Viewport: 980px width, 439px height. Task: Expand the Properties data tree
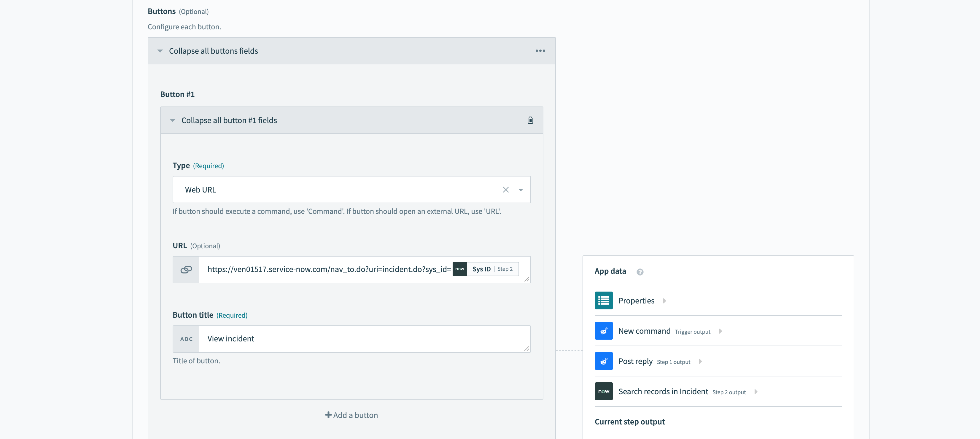pos(665,300)
